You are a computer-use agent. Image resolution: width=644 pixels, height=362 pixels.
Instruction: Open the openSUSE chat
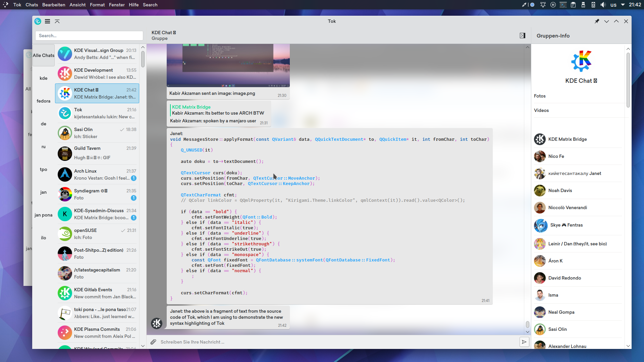point(97,234)
